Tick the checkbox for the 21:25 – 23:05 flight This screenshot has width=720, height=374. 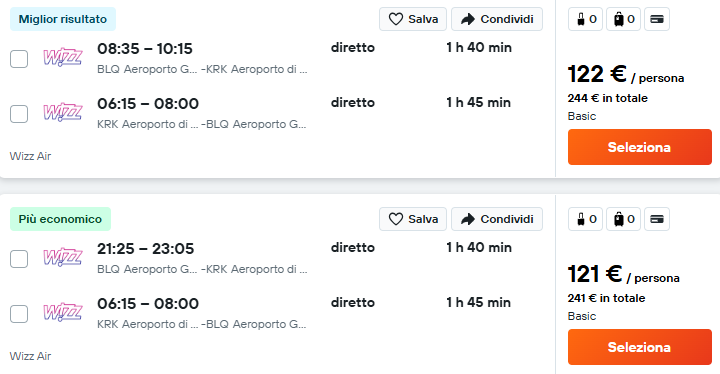click(x=19, y=259)
